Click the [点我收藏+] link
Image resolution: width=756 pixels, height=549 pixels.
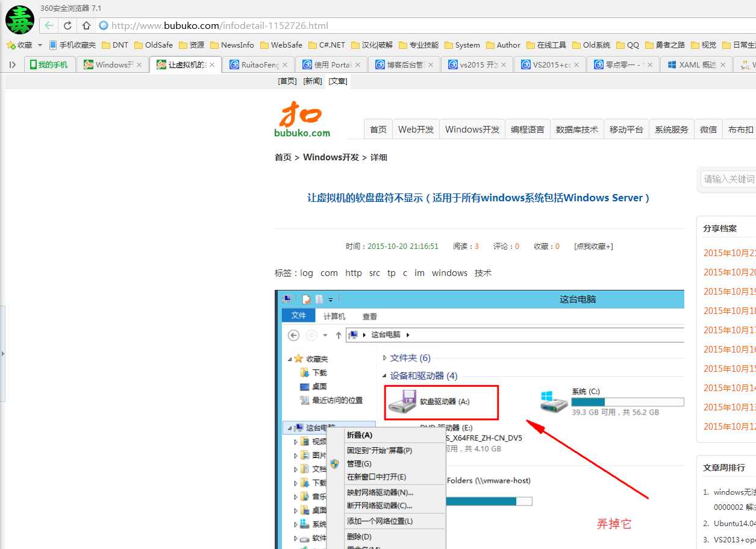point(593,246)
